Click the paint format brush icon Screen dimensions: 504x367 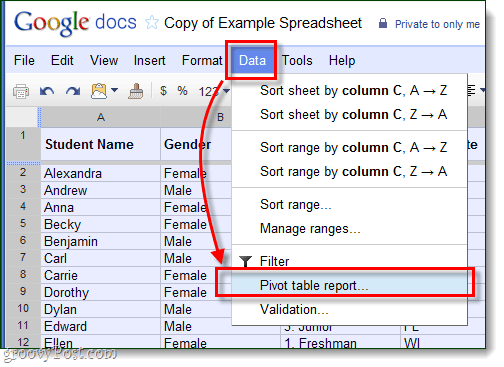click(x=136, y=91)
